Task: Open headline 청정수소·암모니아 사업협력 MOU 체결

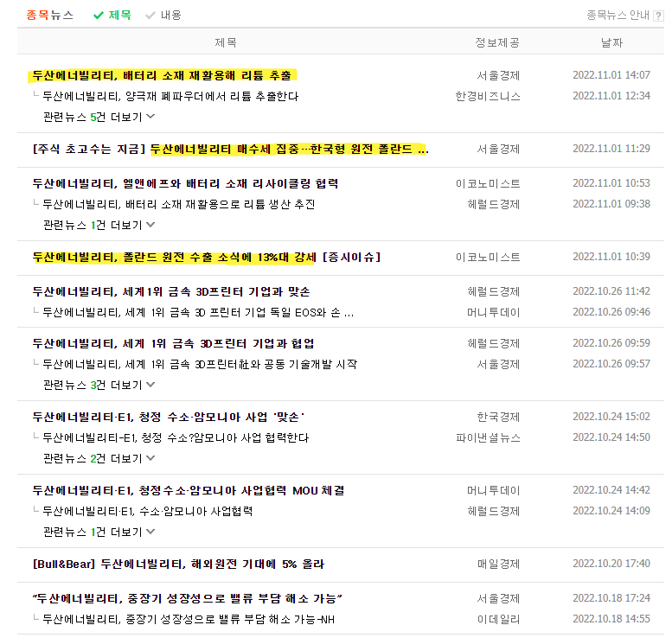Action: pyautogui.click(x=189, y=491)
